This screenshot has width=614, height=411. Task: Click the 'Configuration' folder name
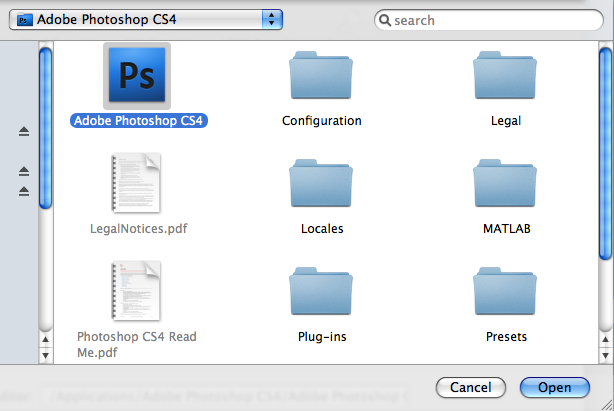[x=321, y=121]
